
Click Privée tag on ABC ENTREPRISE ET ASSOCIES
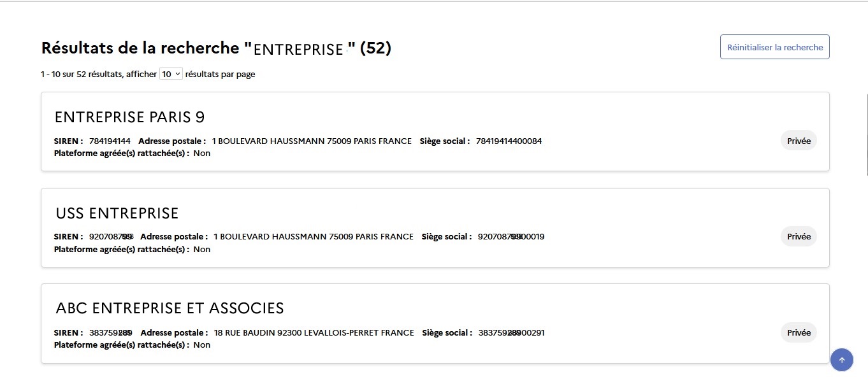(x=799, y=332)
